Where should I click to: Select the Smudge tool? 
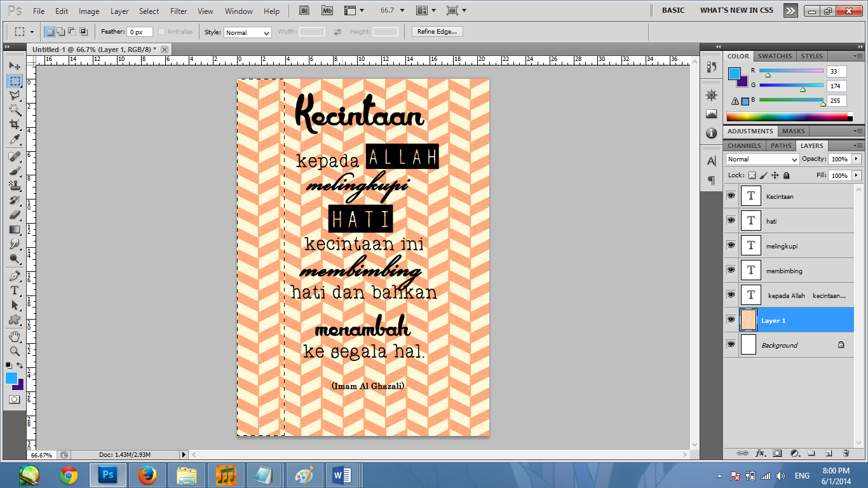[x=14, y=244]
